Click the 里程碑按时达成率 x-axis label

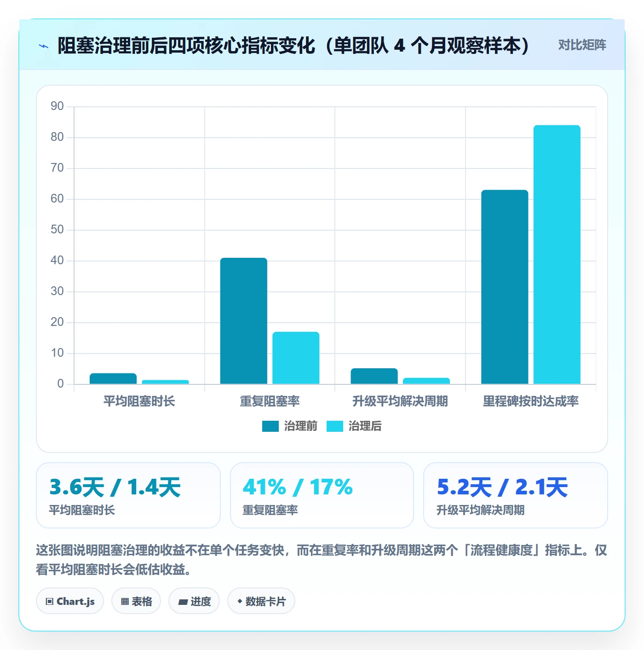click(x=531, y=401)
